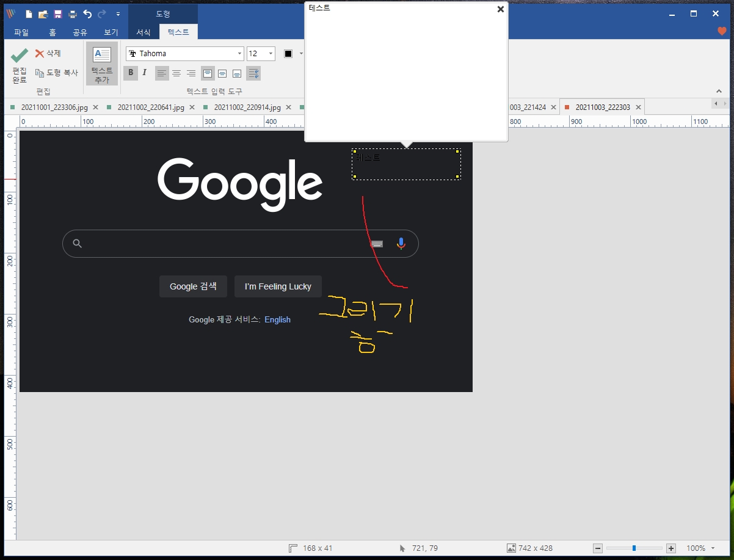Click the English language link
This screenshot has width=734, height=560.
[x=277, y=319]
